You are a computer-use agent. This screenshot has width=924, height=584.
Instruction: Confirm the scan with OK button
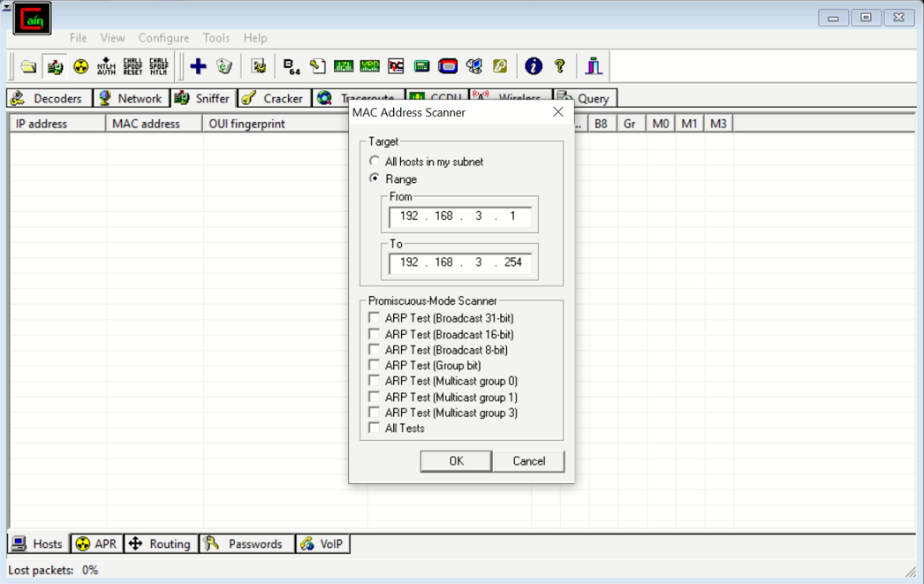(456, 461)
